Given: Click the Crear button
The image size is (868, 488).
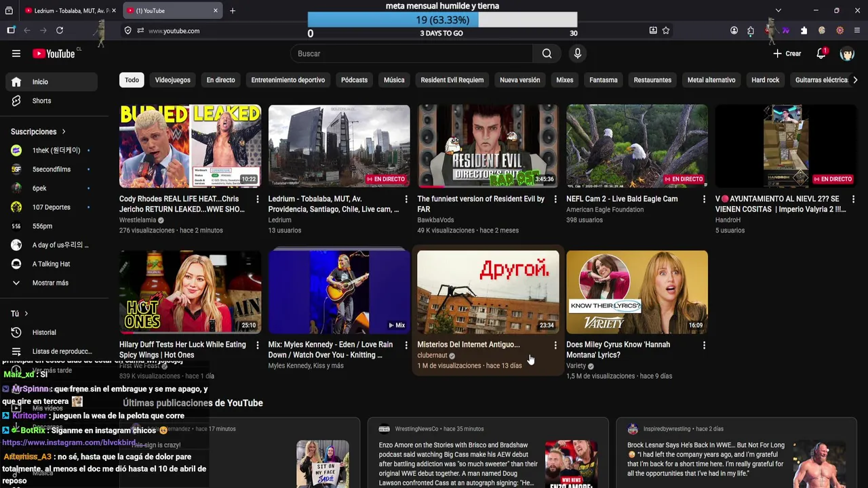Looking at the screenshot, I should [787, 54].
